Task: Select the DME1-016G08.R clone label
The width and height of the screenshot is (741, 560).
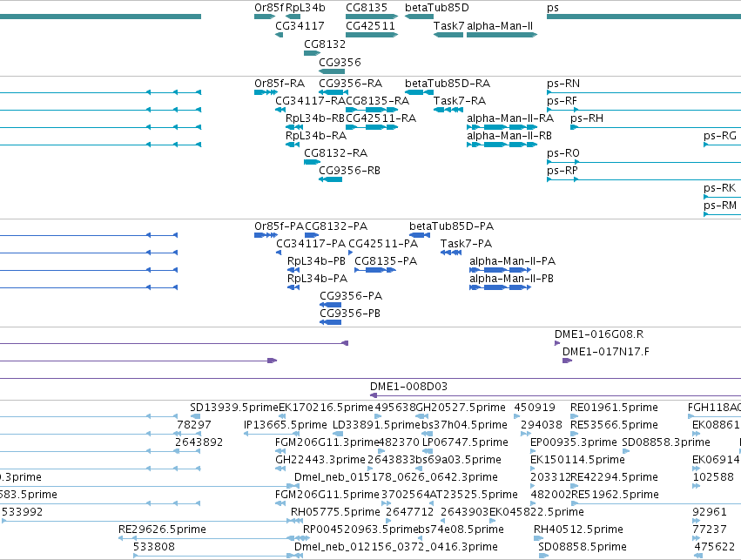Action: coord(599,334)
